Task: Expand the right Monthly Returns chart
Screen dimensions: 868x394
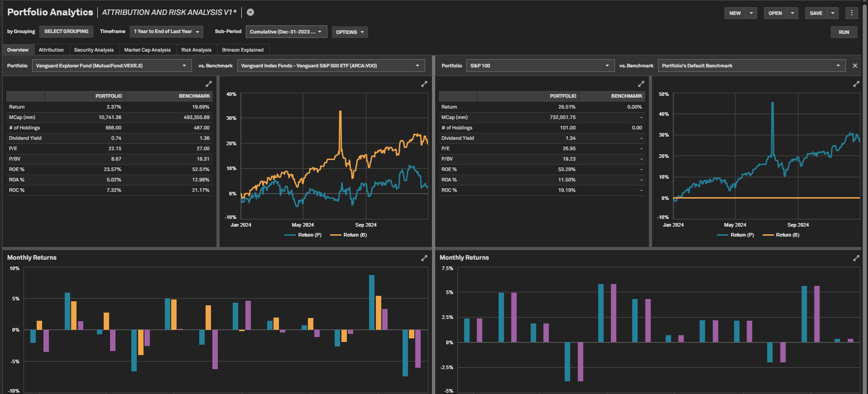Action: tap(856, 258)
